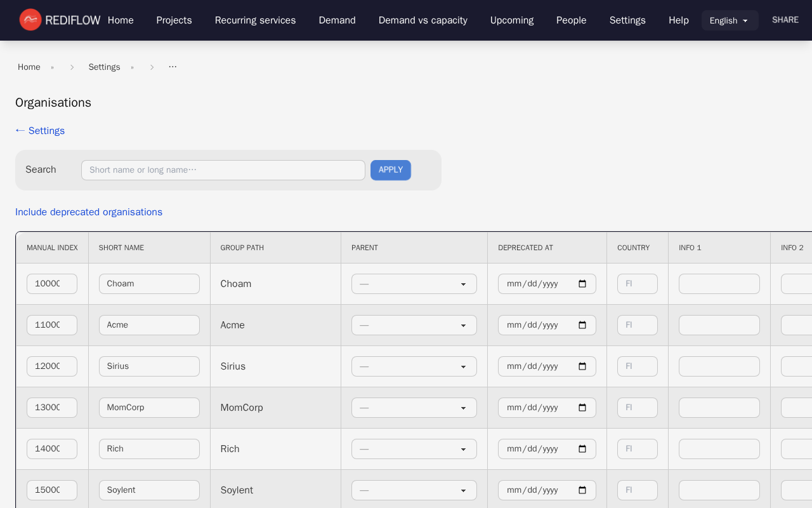Image resolution: width=812 pixels, height=508 pixels.
Task: Open Parent dropdown for Soylent row
Action: point(414,490)
